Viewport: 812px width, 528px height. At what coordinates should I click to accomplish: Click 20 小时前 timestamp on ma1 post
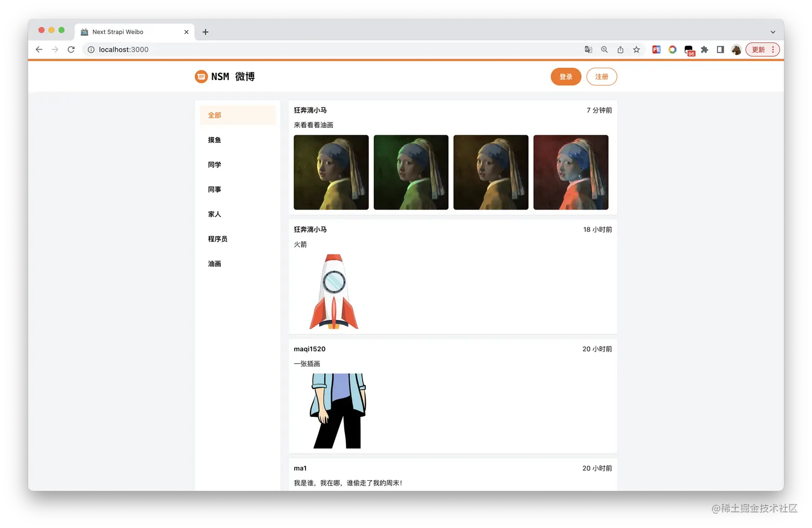pyautogui.click(x=597, y=468)
